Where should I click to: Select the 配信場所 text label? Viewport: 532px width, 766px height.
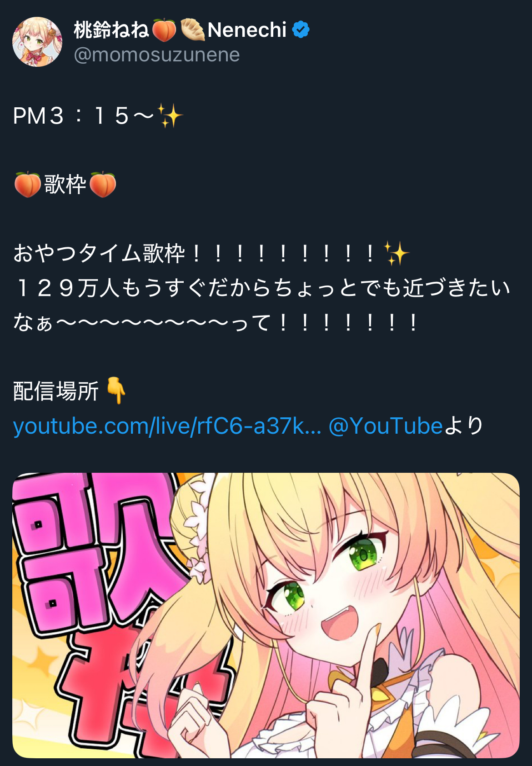pos(56,391)
